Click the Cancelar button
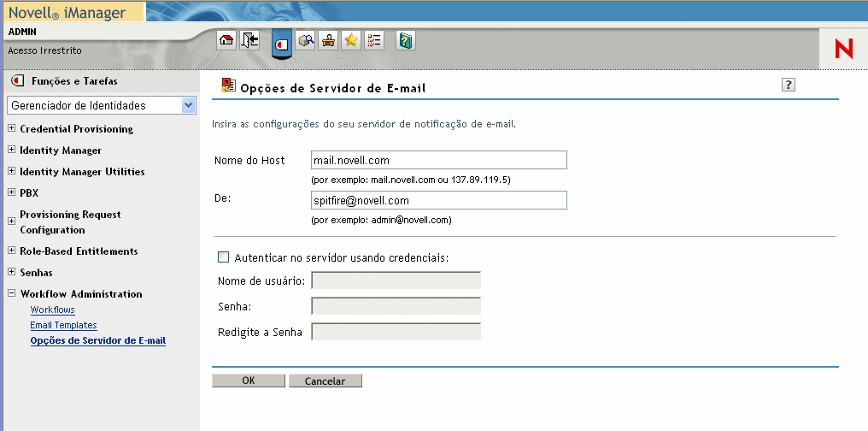 click(325, 381)
